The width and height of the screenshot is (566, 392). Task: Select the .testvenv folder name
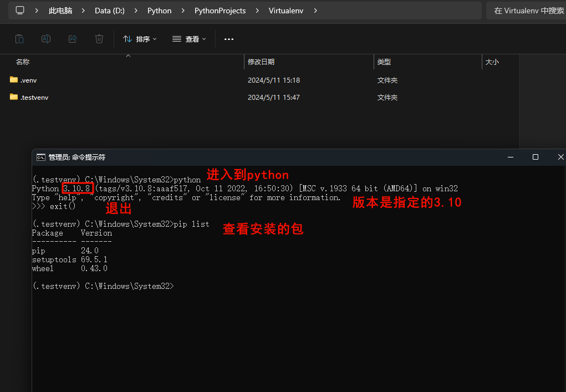pyautogui.click(x=34, y=98)
